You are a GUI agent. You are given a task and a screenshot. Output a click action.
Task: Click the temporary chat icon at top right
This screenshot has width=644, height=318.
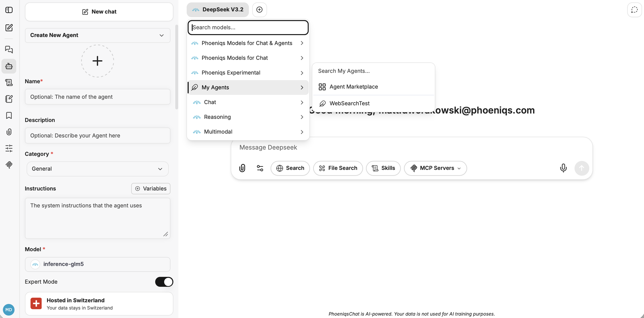pos(635,10)
